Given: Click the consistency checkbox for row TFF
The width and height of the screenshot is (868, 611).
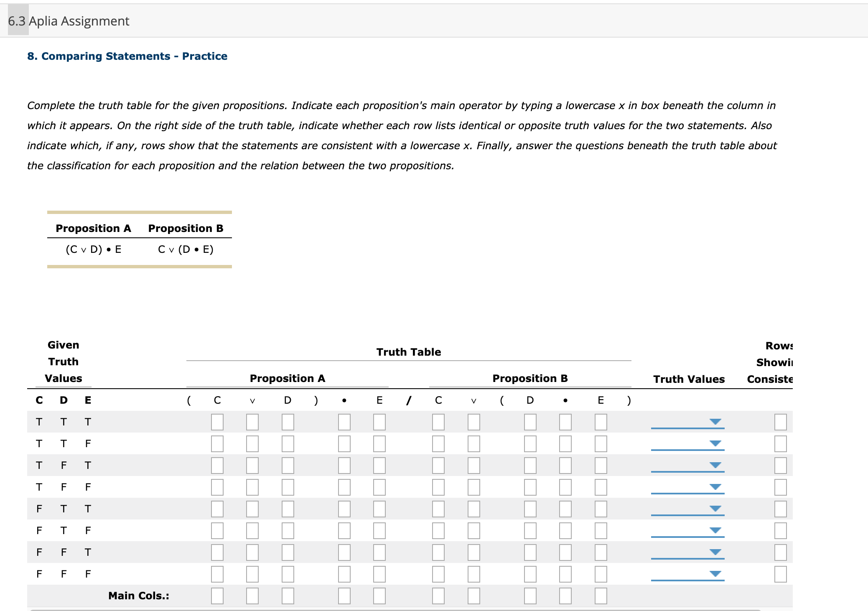Looking at the screenshot, I should [x=781, y=487].
